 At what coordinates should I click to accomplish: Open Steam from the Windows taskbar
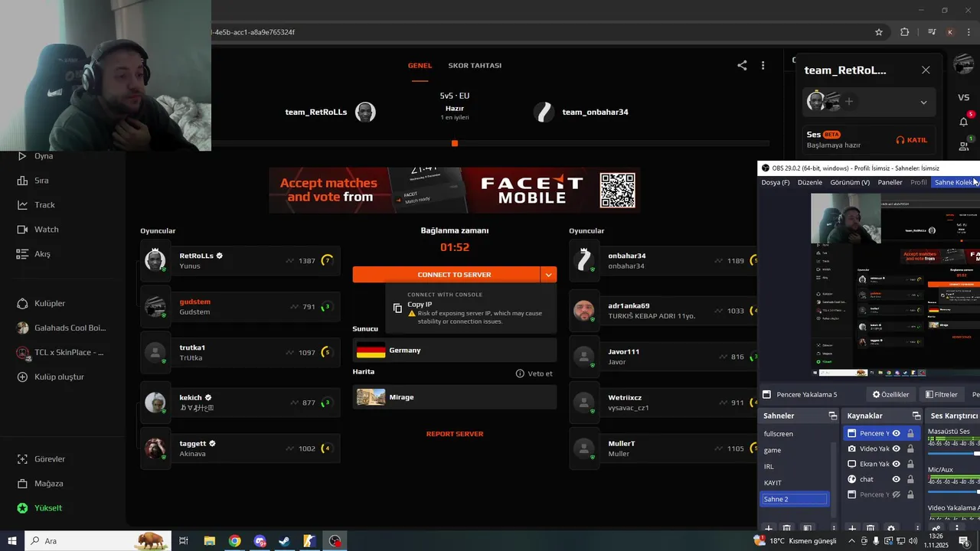click(x=284, y=541)
